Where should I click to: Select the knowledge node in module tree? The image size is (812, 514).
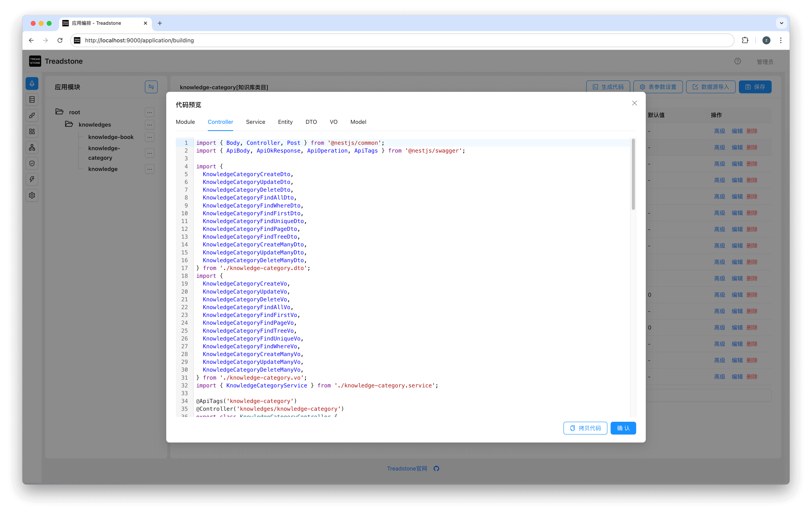103,169
